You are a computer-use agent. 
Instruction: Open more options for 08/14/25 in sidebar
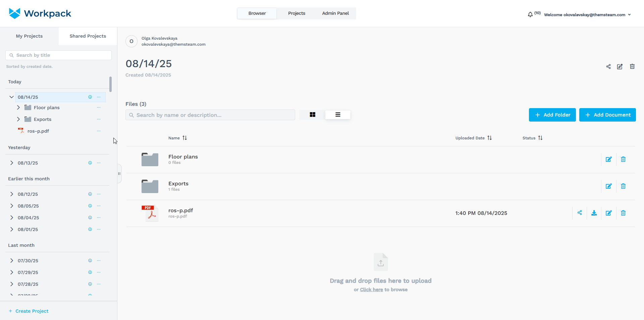click(x=99, y=97)
